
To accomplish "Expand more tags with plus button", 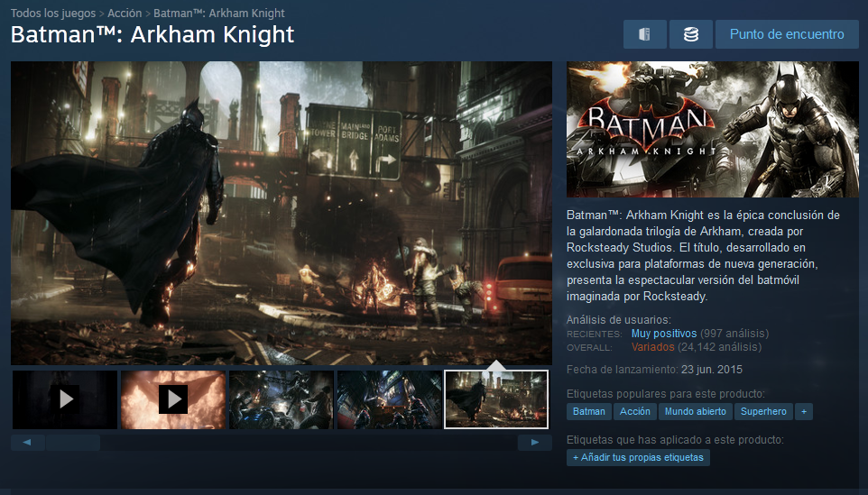I will (x=804, y=411).
